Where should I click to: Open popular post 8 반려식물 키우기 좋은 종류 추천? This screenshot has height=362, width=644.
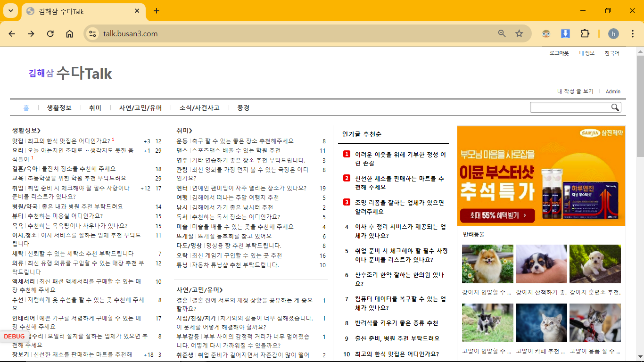point(396,323)
